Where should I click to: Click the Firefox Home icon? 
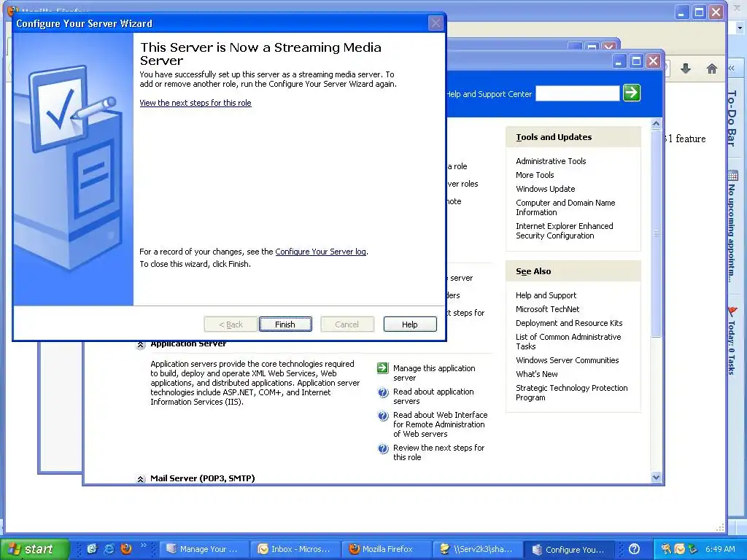point(712,69)
